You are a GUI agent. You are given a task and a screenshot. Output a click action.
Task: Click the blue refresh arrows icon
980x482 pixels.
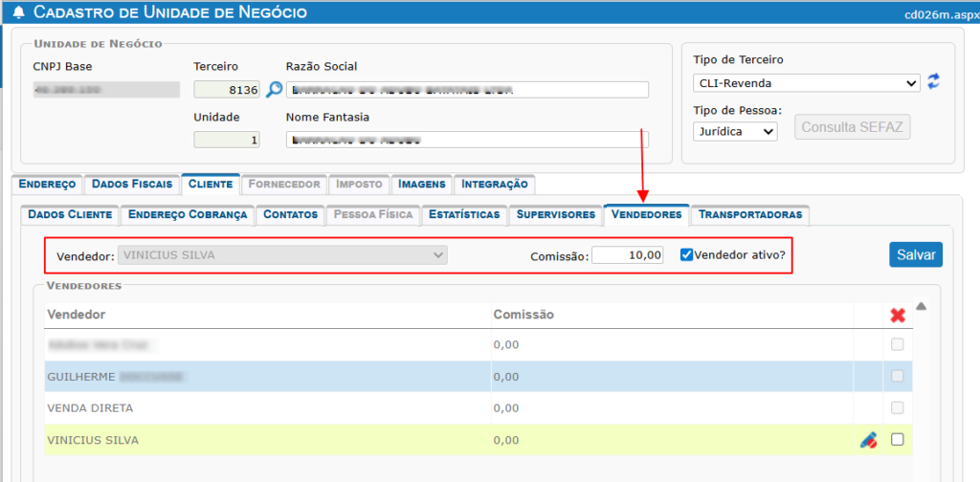coord(934,83)
